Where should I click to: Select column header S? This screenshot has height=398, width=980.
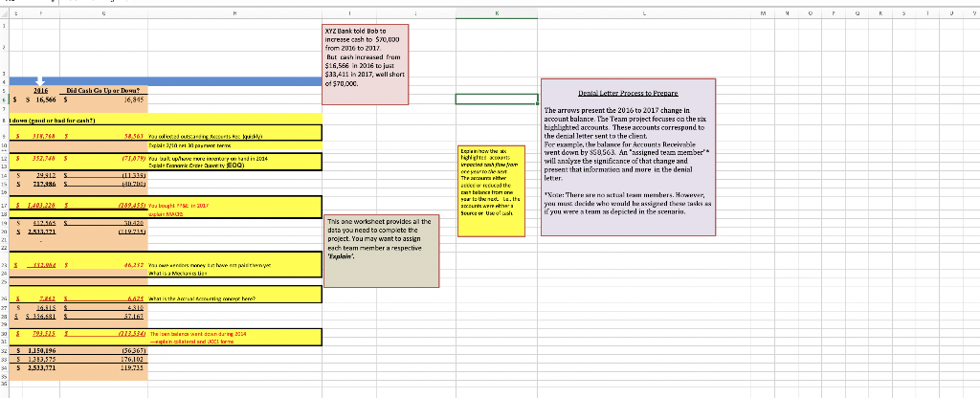point(903,11)
